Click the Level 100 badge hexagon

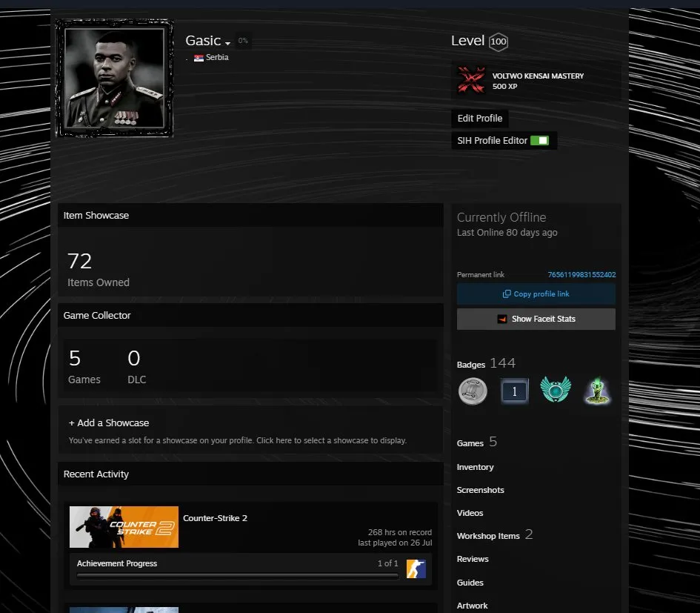point(499,42)
